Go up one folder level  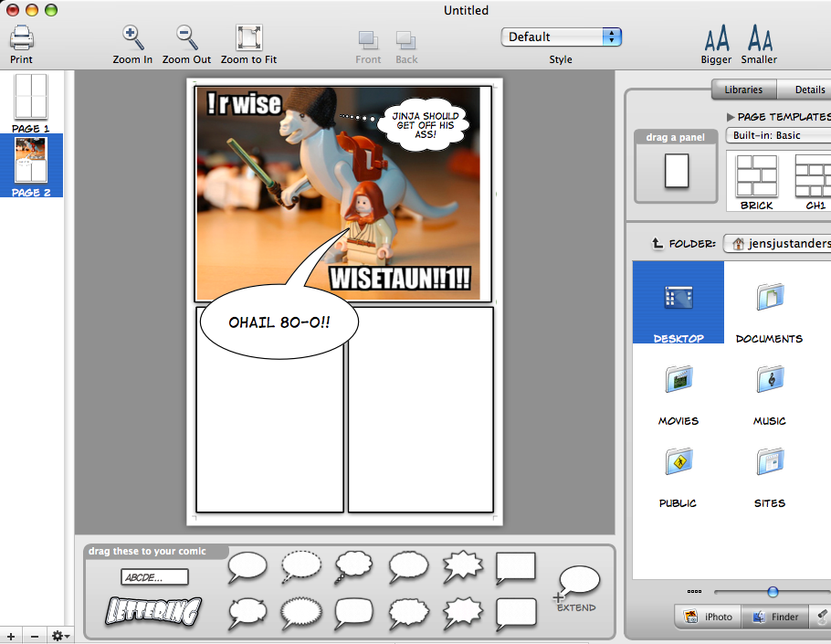[x=657, y=243]
